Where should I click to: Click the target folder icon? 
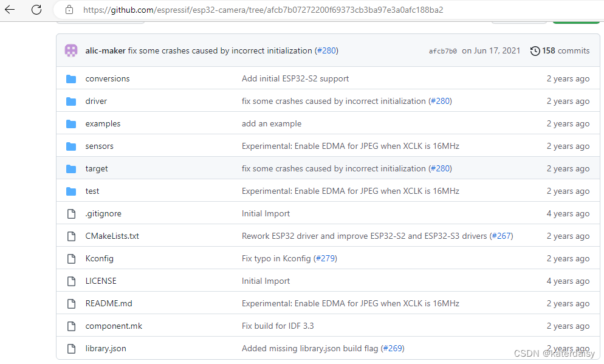coord(71,168)
